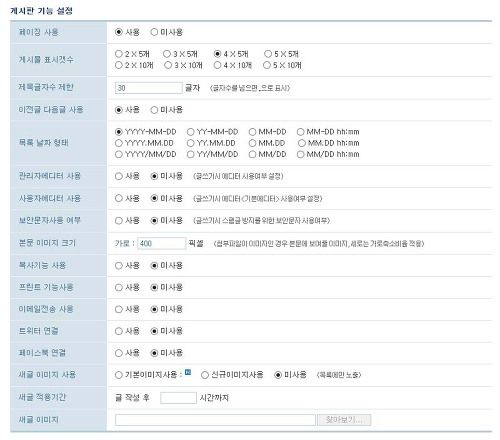
Task: Enable 사용 for 보안문자사용 여부
Action: click(x=119, y=221)
